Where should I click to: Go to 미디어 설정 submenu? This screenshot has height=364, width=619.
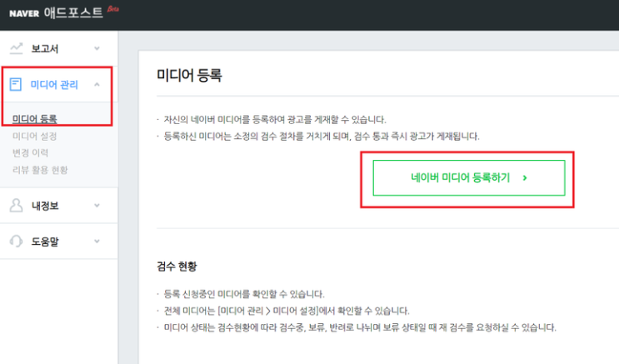35,137
